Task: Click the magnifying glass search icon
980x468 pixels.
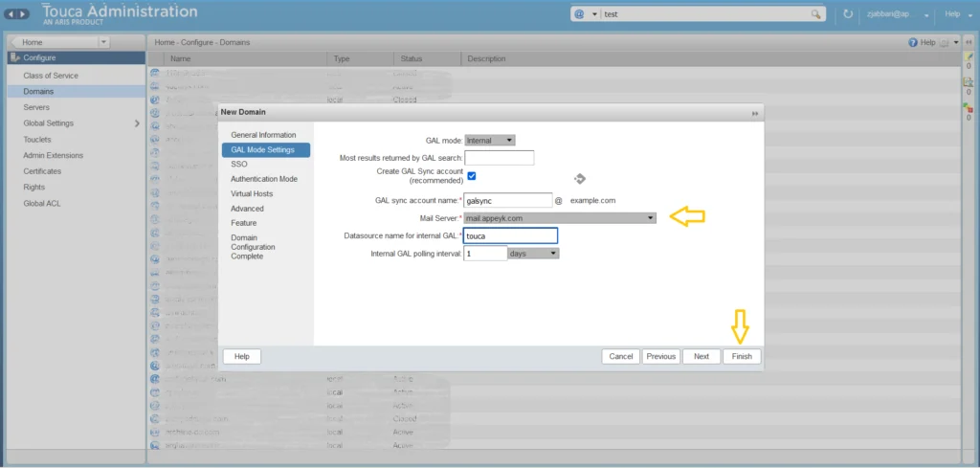Action: coord(816,13)
